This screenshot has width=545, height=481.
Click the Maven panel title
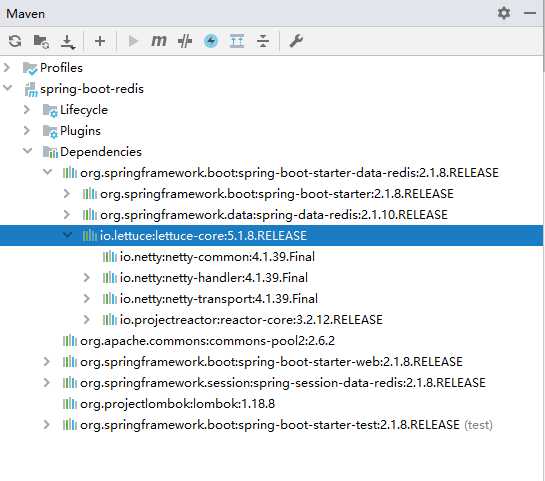pos(25,14)
